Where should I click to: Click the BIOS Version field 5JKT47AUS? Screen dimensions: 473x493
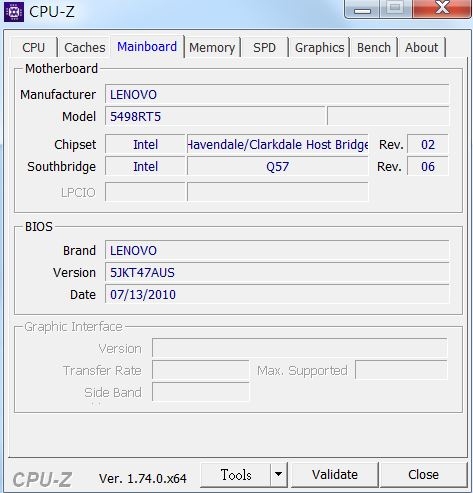tap(277, 272)
